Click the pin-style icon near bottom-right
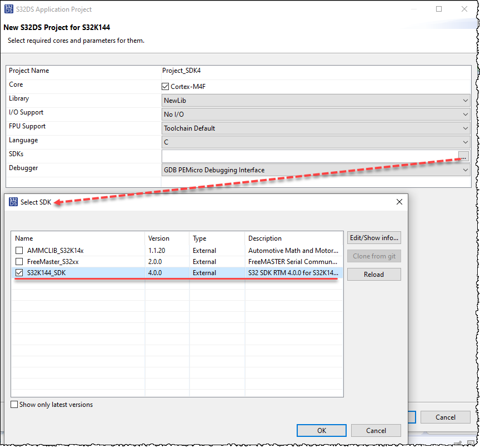Screen dimensions: 480x448 tap(458, 443)
